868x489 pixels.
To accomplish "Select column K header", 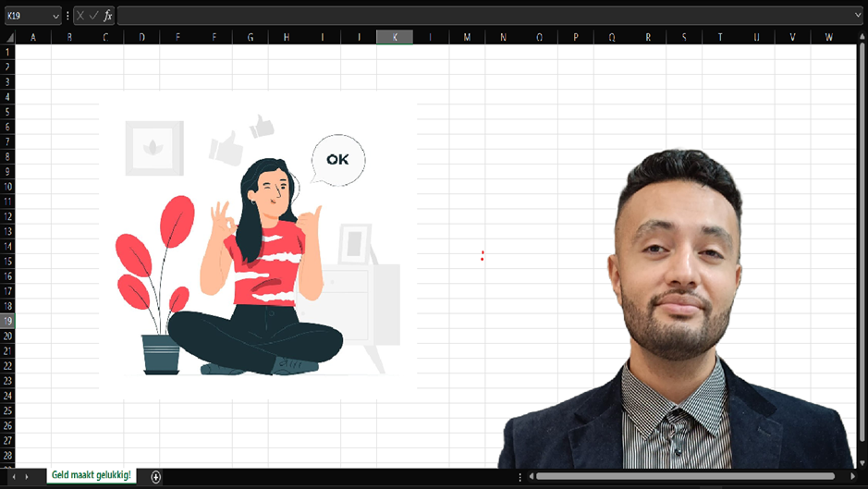I will click(395, 37).
